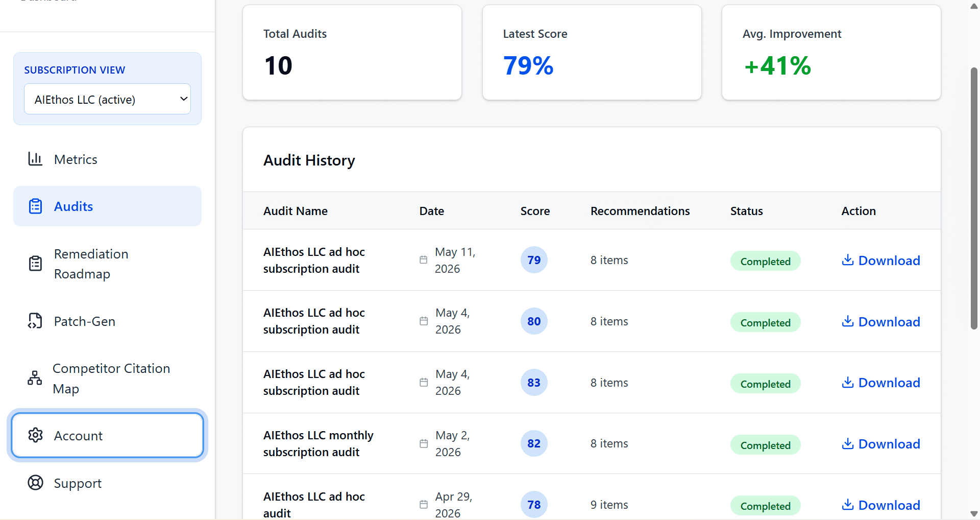The width and height of the screenshot is (980, 520).
Task: Download the audit with score 80
Action: (x=881, y=322)
